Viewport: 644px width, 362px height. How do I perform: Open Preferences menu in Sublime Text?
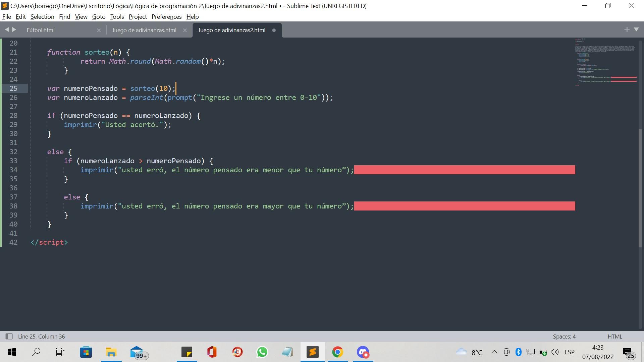tap(166, 16)
